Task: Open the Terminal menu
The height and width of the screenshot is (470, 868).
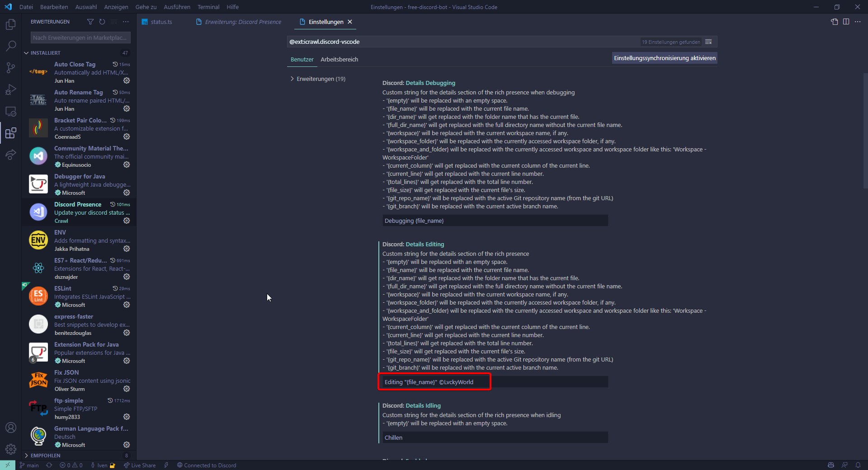Action: [208, 7]
